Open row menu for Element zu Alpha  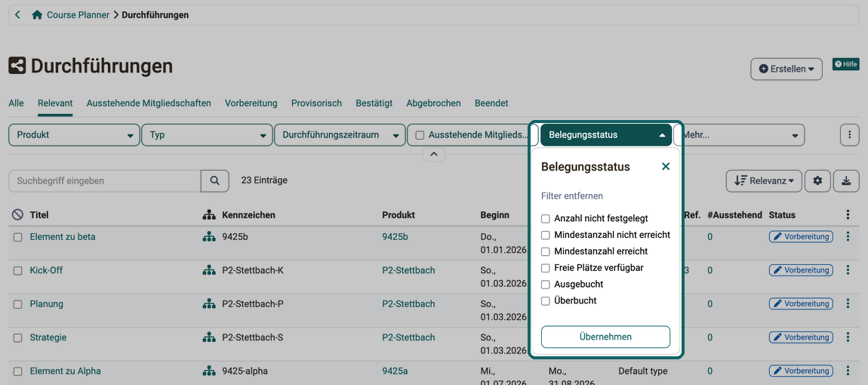[848, 371]
